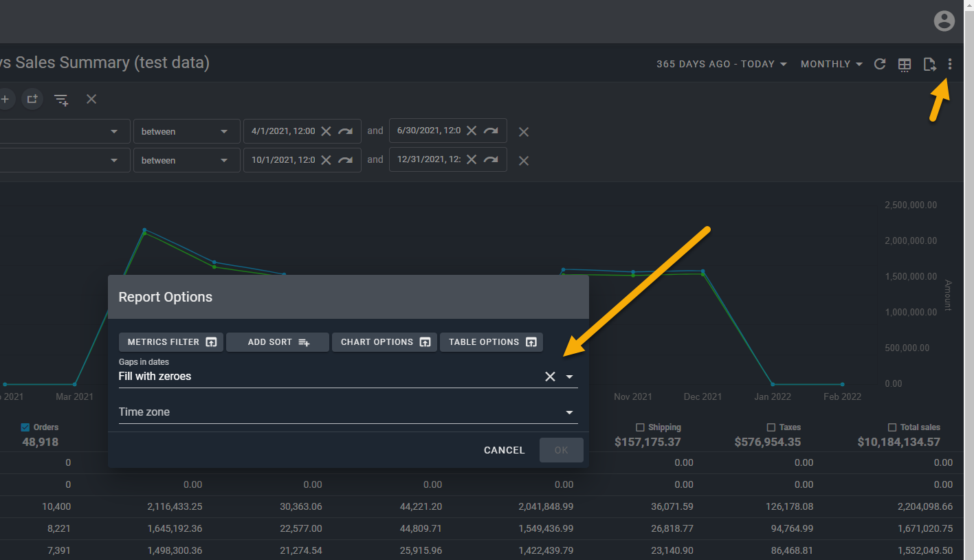The height and width of the screenshot is (560, 974).
Task: Clear the 4/1/2021 date value
Action: (326, 131)
